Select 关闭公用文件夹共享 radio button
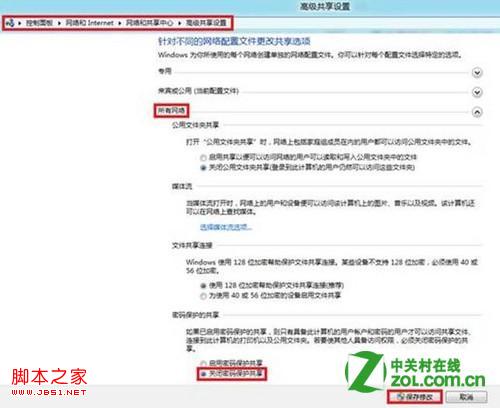The image size is (500, 408). 203,167
